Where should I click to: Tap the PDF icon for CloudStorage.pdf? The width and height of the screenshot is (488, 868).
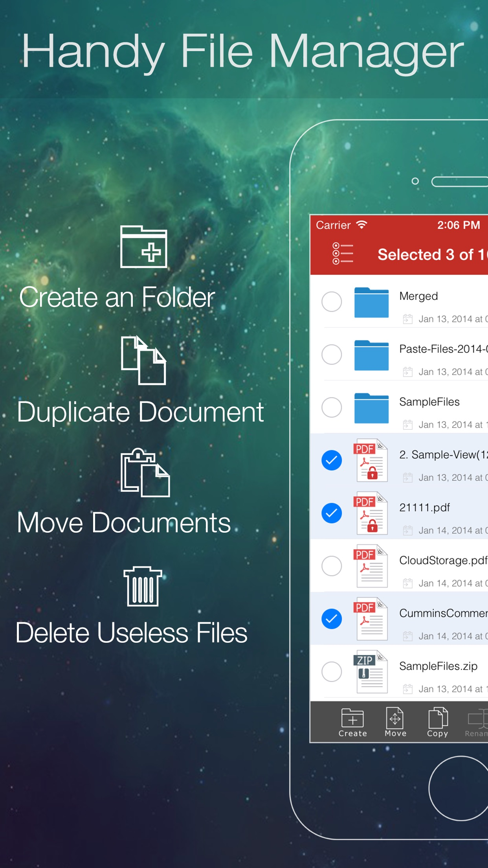371,566
